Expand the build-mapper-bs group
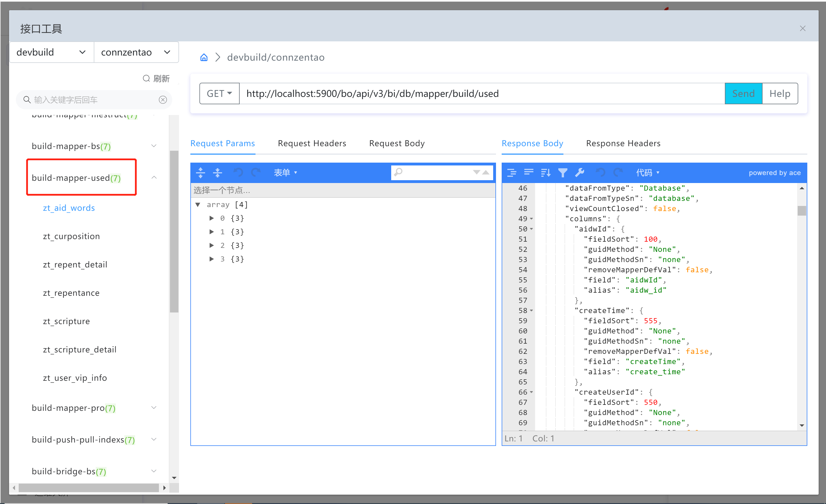Viewport: 826px width, 504px height. (x=154, y=146)
